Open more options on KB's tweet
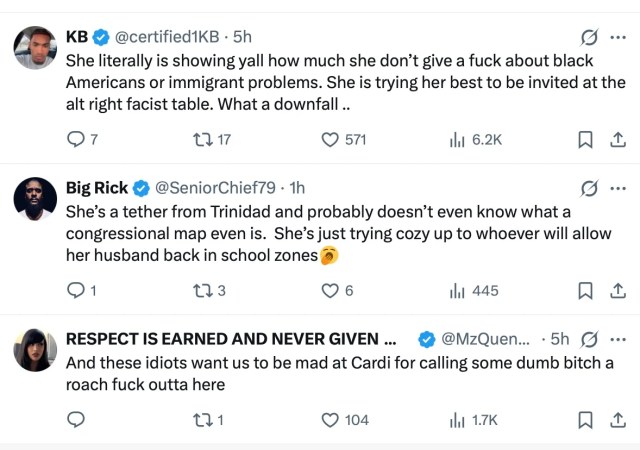Image resolution: width=640 pixels, height=450 pixels. 618,38
